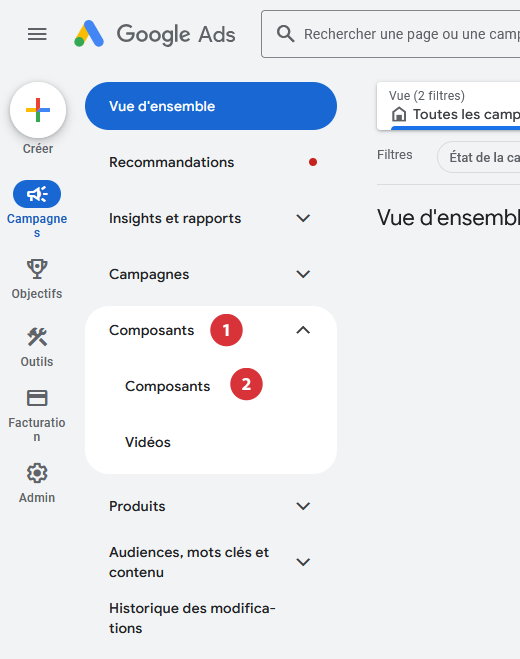
Task: Open the Facturation card icon
Action: click(x=37, y=398)
